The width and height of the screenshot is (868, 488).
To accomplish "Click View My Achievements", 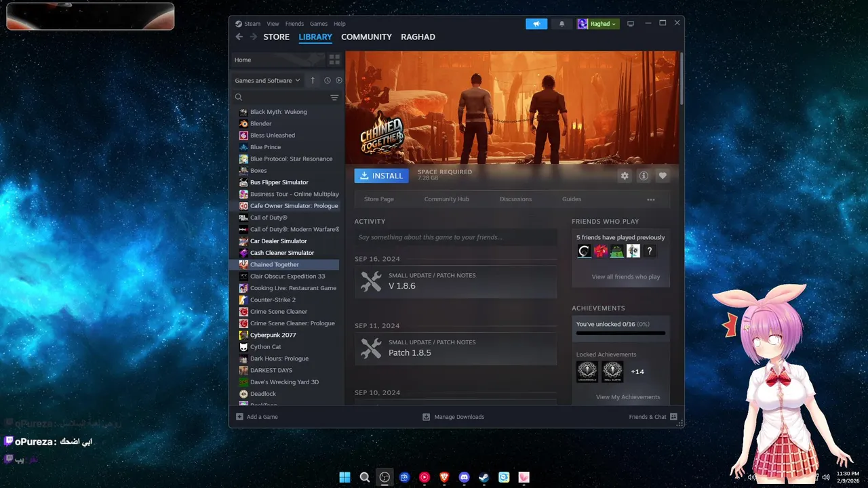I will (627, 397).
